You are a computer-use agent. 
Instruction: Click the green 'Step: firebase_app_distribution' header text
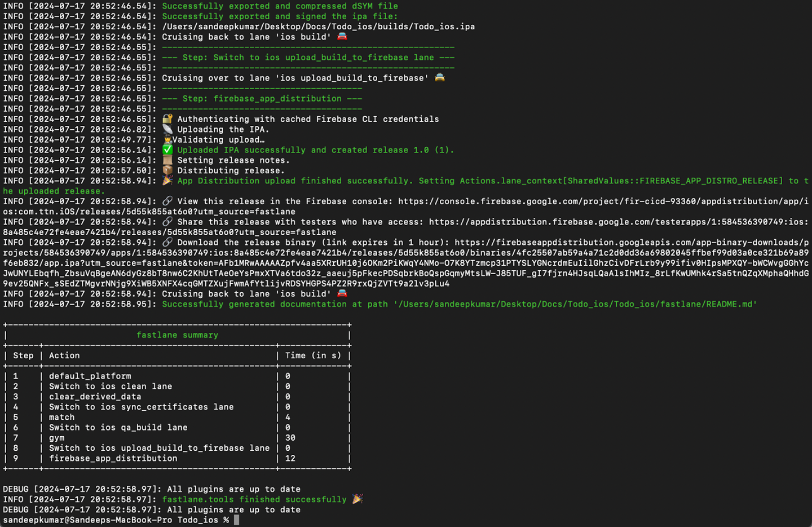coord(262,98)
